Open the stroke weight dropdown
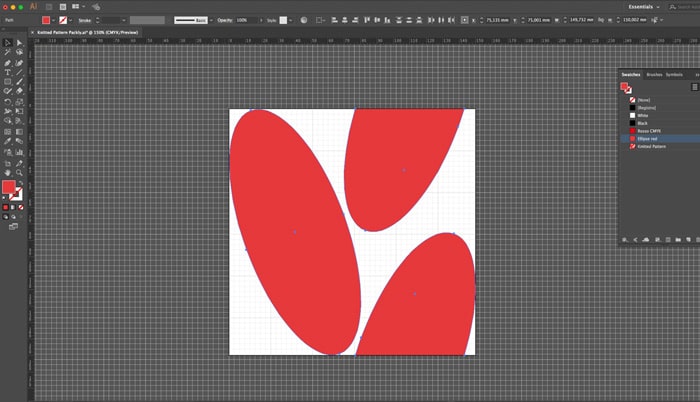Viewport: 700px width, 402px height. click(x=124, y=20)
